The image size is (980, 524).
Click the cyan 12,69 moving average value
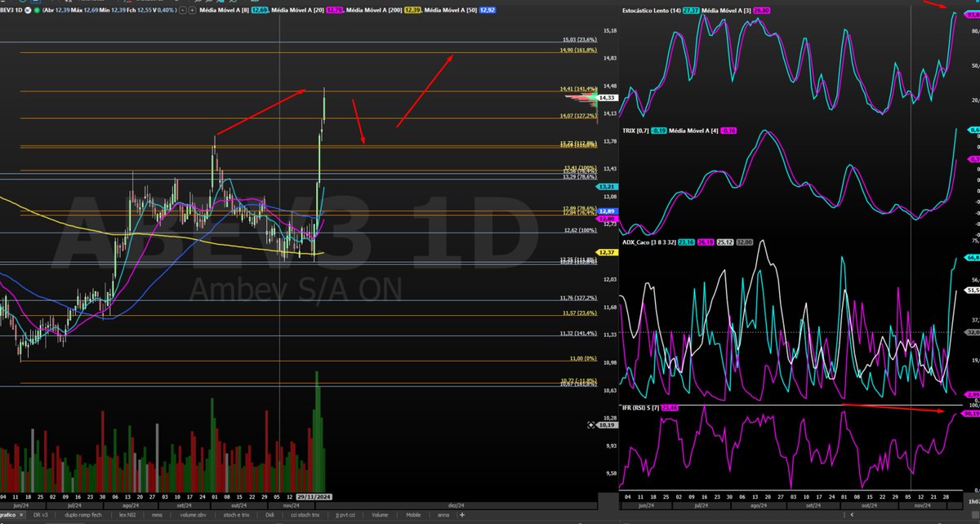click(x=260, y=10)
